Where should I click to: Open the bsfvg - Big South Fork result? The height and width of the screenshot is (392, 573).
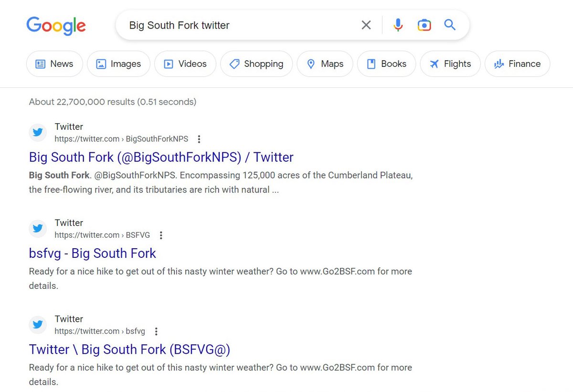(x=93, y=253)
